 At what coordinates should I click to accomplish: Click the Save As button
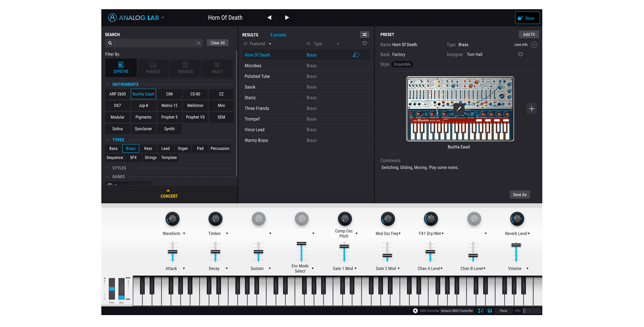(x=520, y=194)
